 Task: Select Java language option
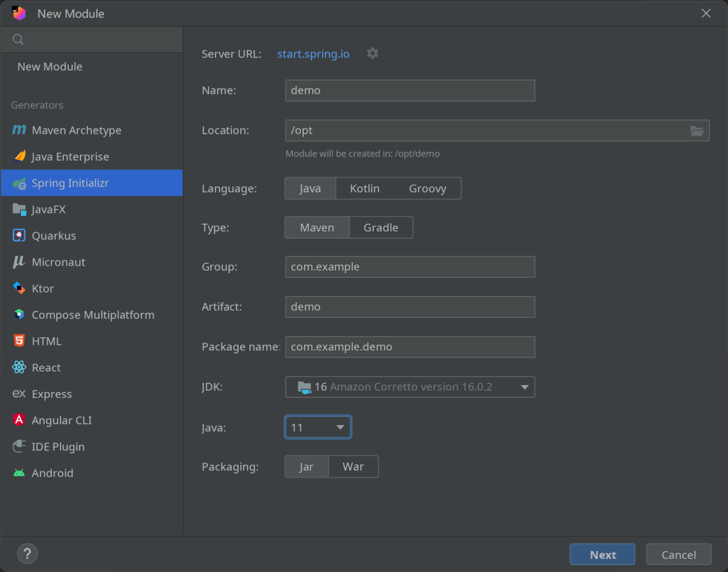(310, 189)
